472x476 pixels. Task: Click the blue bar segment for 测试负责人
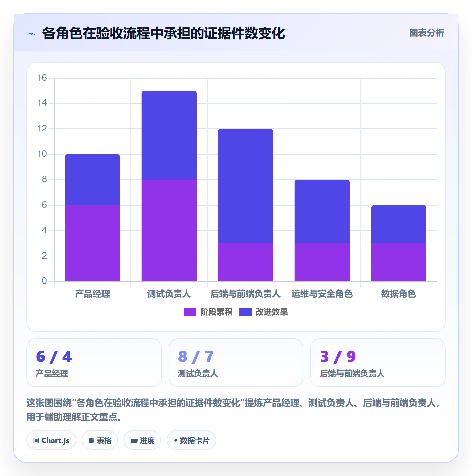click(x=169, y=135)
